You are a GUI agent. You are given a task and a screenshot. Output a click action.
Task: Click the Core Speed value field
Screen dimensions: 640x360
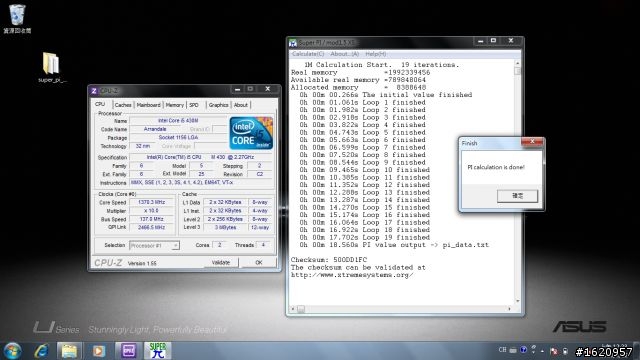point(151,202)
